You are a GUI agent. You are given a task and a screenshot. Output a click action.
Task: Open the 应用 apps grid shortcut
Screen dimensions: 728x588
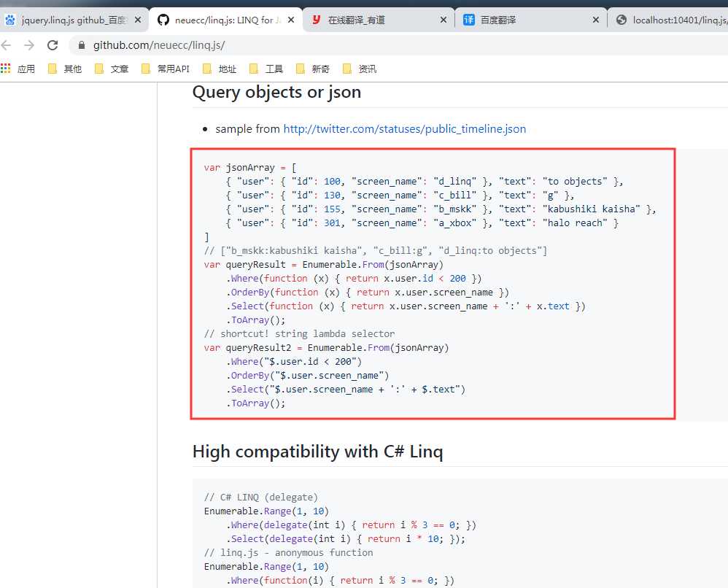pos(18,69)
